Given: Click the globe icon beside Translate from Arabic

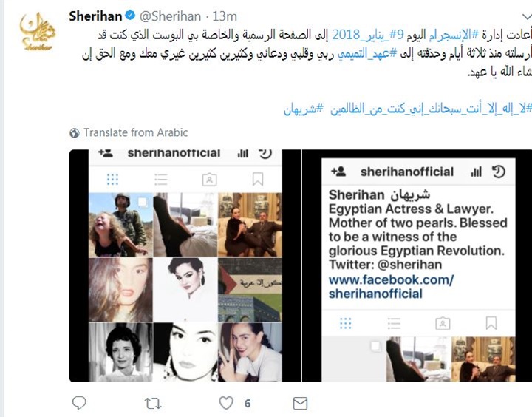Looking at the screenshot, I should 75,133.
